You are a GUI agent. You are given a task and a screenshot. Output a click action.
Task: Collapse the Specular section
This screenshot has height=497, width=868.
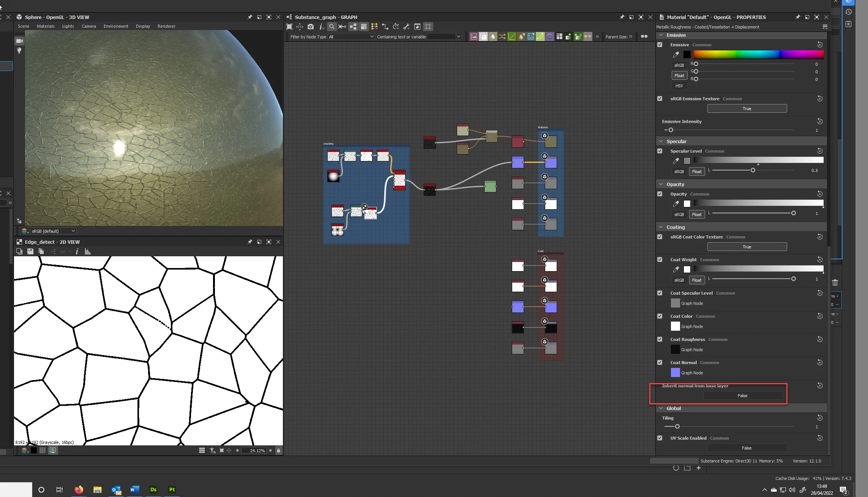pos(661,141)
